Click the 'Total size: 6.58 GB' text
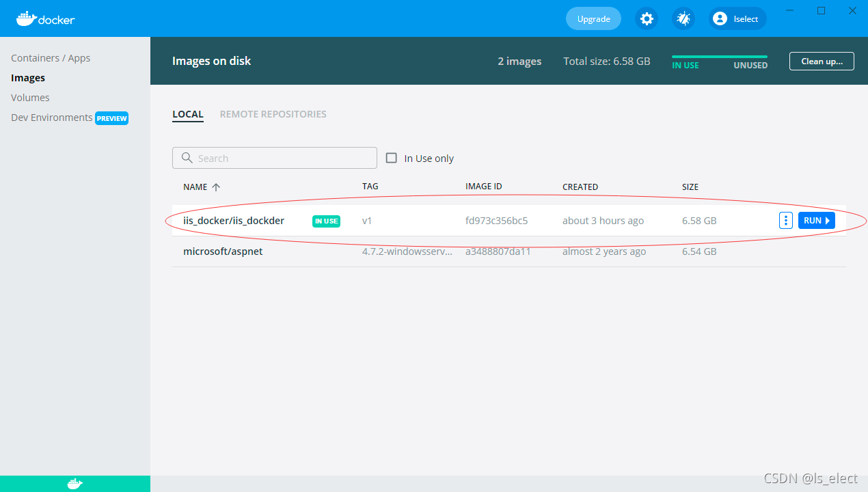 [607, 61]
